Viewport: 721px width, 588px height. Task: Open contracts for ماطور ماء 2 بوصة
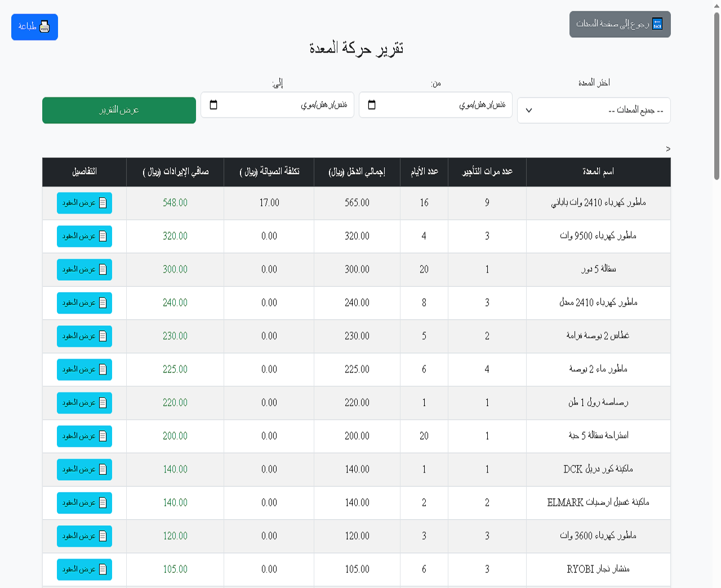pyautogui.click(x=84, y=369)
